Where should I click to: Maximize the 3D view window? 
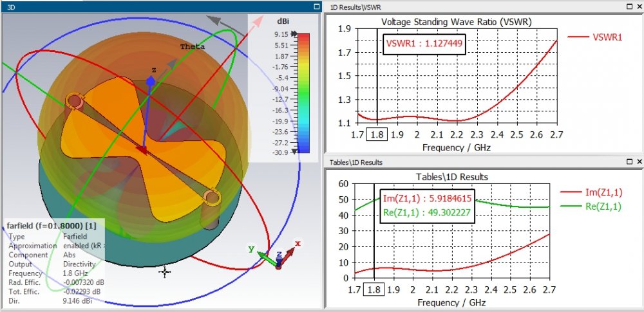coord(316,6)
